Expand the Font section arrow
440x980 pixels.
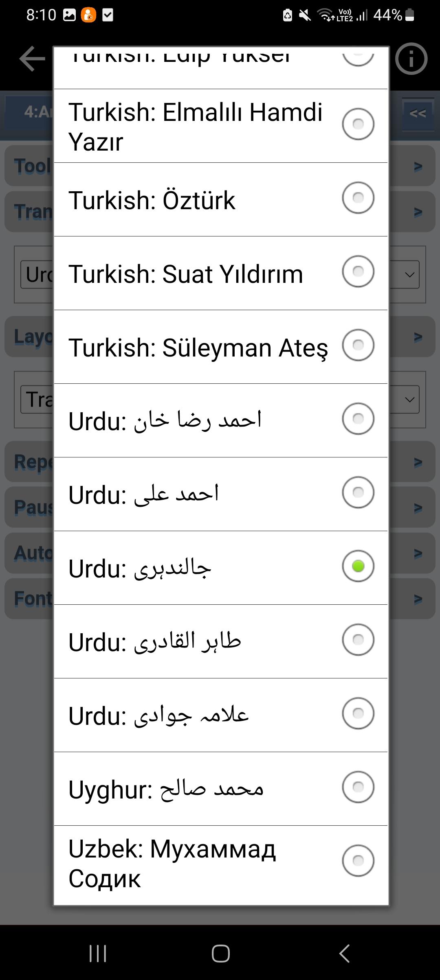pyautogui.click(x=418, y=599)
